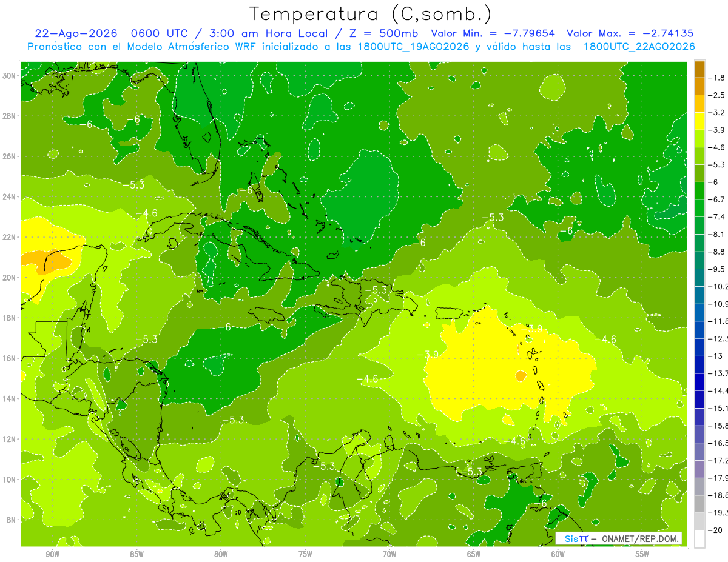Click the '10N' latitude axis label

(10, 479)
